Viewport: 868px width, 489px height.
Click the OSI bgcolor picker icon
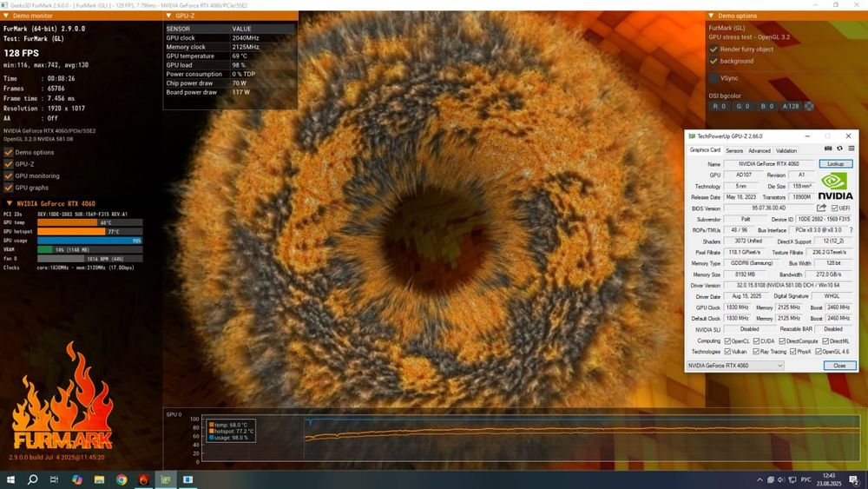coord(809,106)
